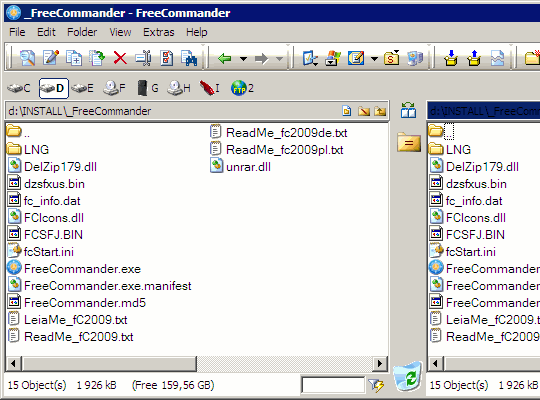Switch to drive G
This screenshot has width=540, height=400.
pos(147,89)
